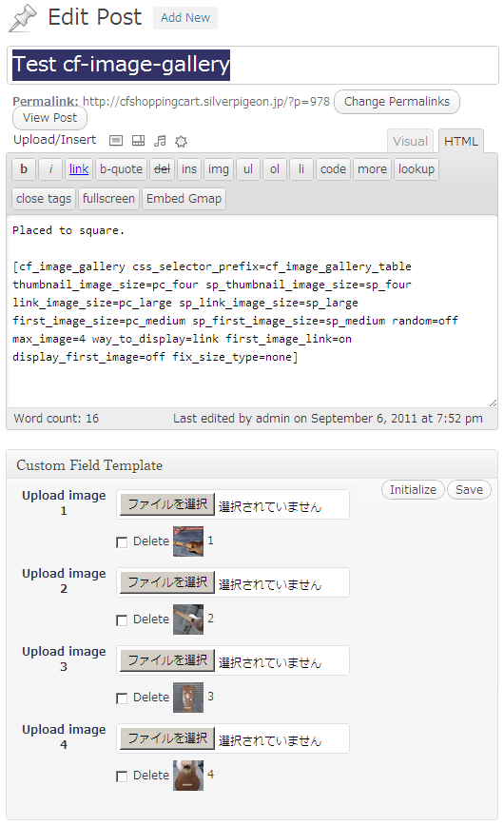Click the post title field Test cf-image-gallery
This screenshot has width=504, height=826.
(x=253, y=65)
